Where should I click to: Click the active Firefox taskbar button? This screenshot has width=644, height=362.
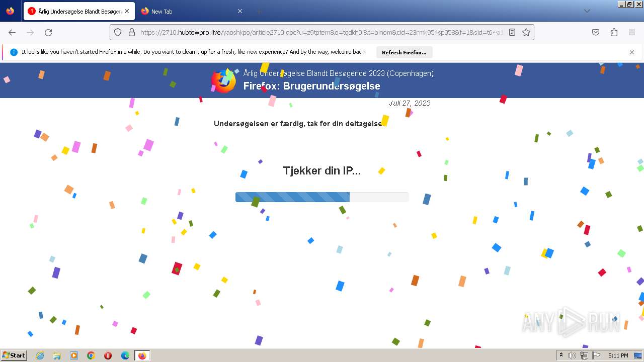pos(142,355)
